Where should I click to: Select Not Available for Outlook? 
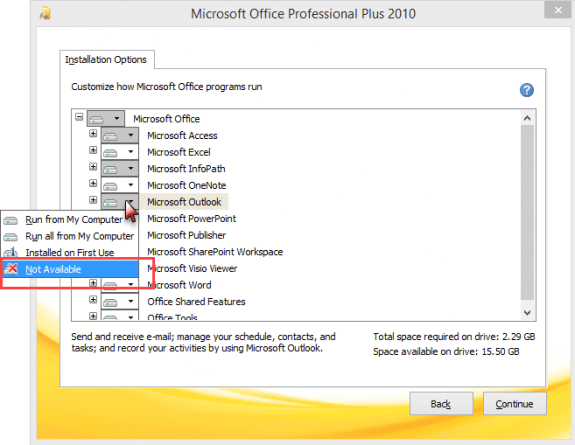click(70, 269)
